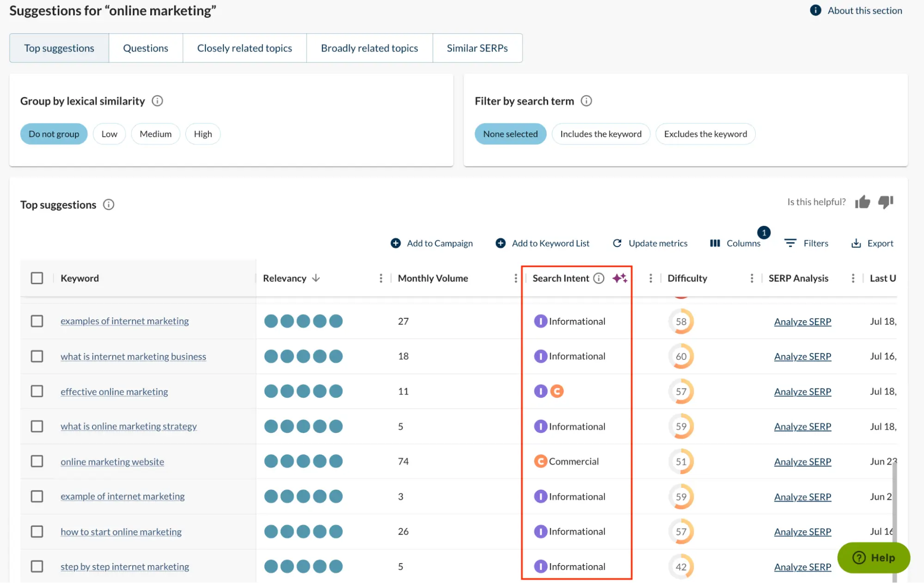Click the Update metrics refresh icon
The width and height of the screenshot is (924, 583).
click(618, 243)
